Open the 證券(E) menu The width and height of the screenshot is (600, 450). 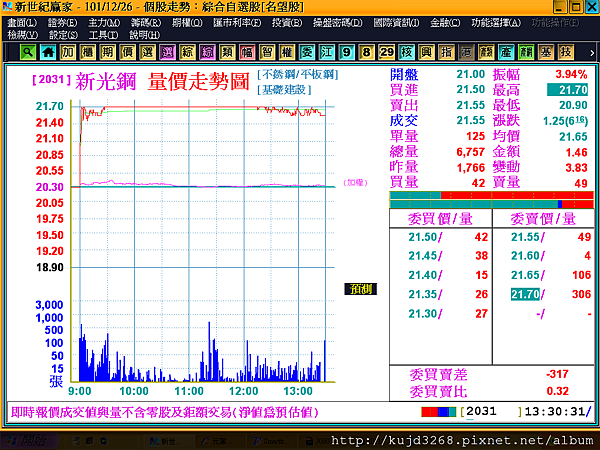click(62, 23)
